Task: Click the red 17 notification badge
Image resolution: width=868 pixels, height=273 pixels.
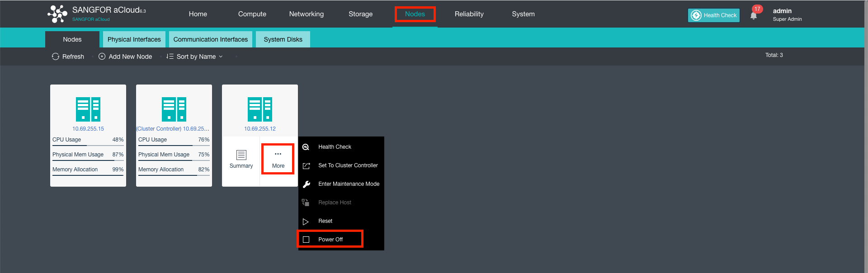Action: 757,9
